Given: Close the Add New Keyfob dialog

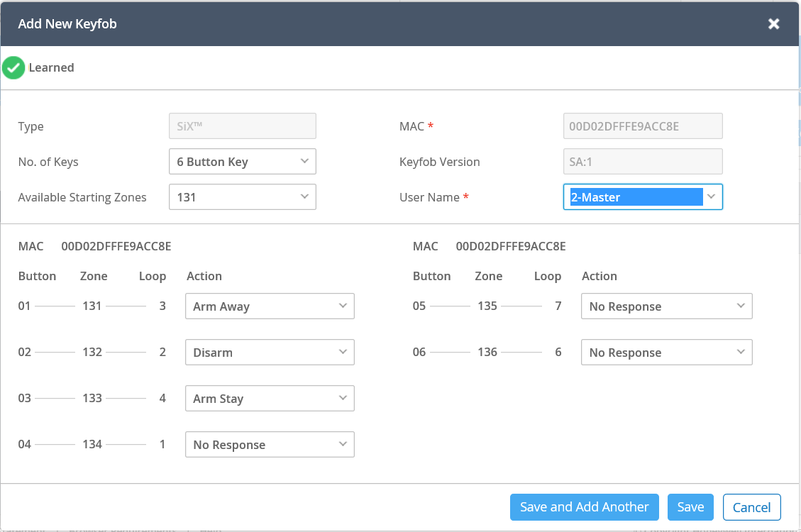Looking at the screenshot, I should click(773, 24).
